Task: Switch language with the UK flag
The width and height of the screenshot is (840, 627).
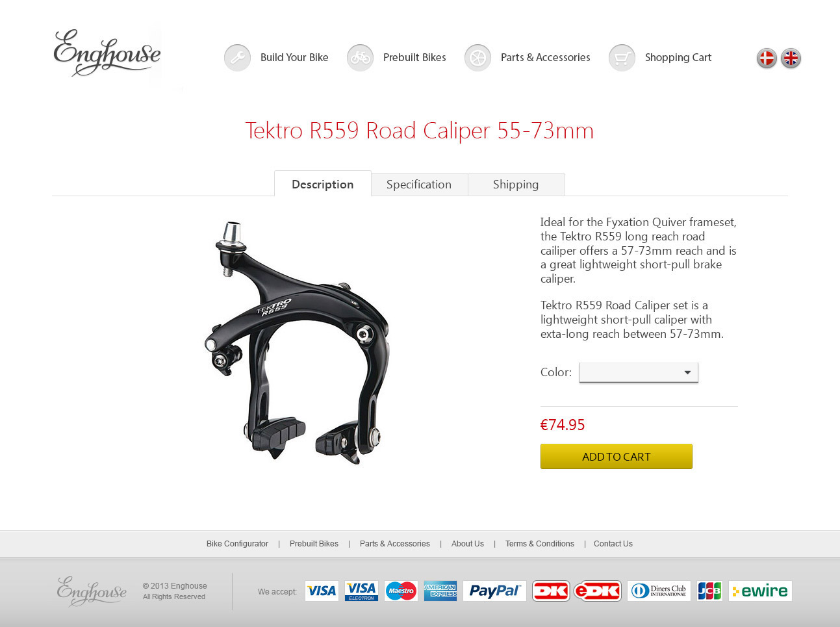Action: [791, 58]
